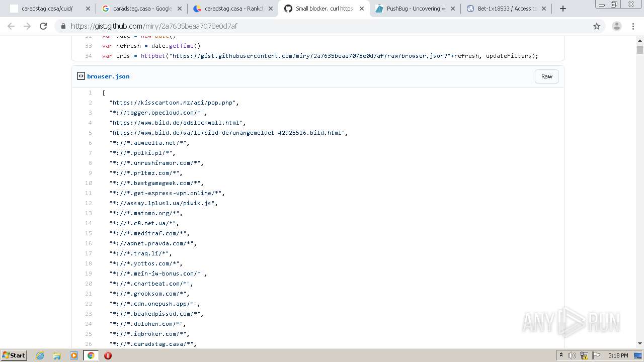Select line number 26 of browser.json
Image resolution: width=644 pixels, height=362 pixels.
89,344
